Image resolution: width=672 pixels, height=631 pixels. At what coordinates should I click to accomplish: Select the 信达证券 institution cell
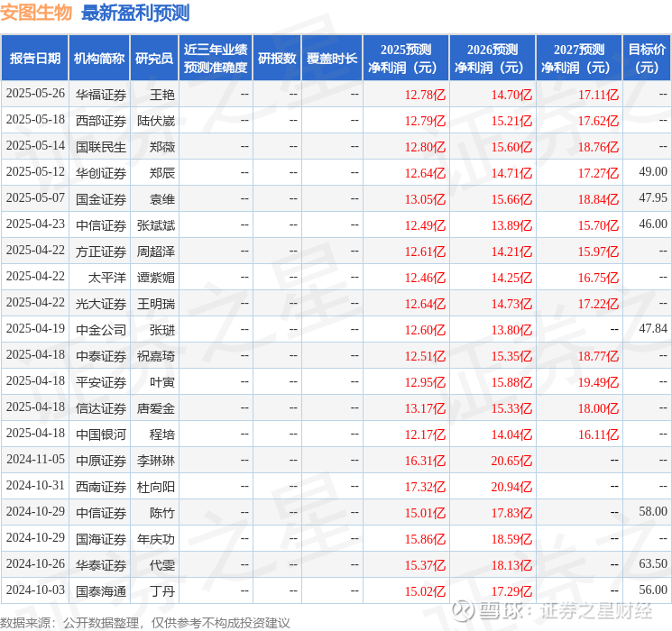click(101, 407)
